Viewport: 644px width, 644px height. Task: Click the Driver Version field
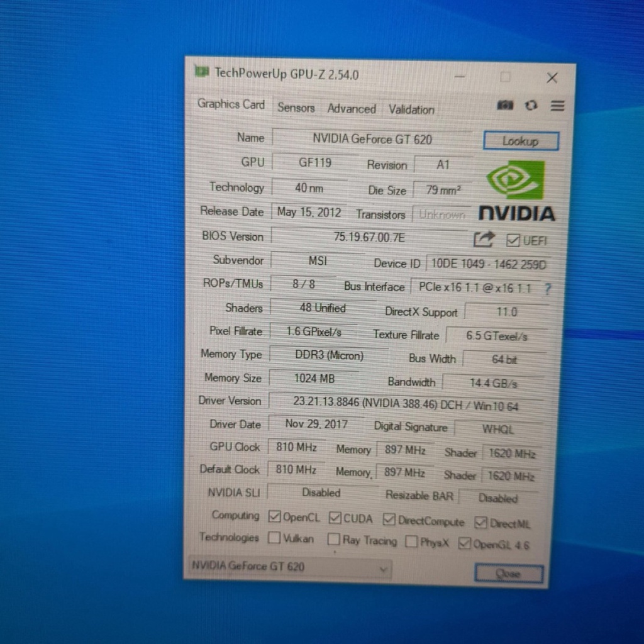click(405, 403)
